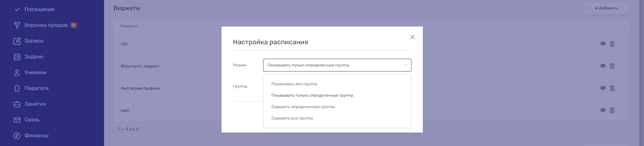Open the Связь page
Image resolution: width=644 pixels, height=146 pixels.
[32, 120]
